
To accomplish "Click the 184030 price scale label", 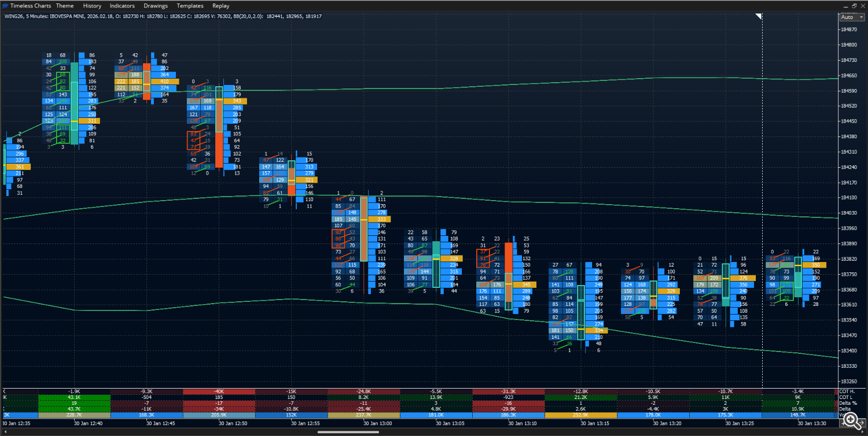I will pyautogui.click(x=849, y=213).
